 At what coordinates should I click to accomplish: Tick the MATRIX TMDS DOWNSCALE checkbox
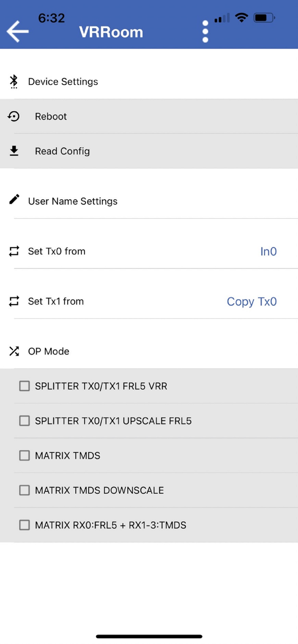25,490
